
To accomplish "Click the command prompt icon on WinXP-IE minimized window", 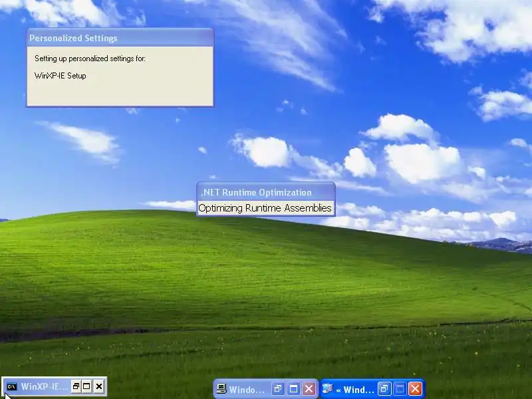I will click(11, 386).
